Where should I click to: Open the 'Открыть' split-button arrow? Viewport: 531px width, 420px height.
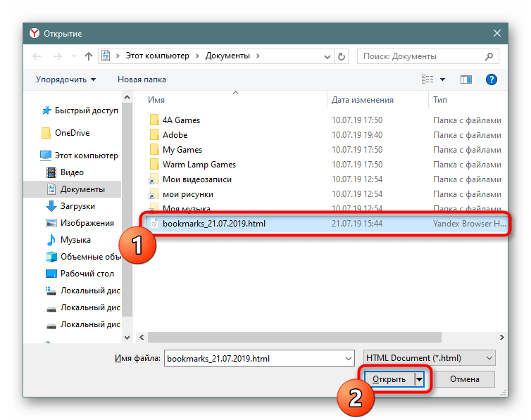[419, 379]
